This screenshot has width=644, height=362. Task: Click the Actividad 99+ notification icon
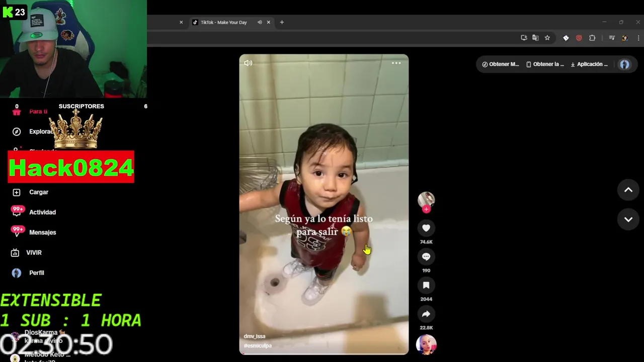[x=17, y=211]
